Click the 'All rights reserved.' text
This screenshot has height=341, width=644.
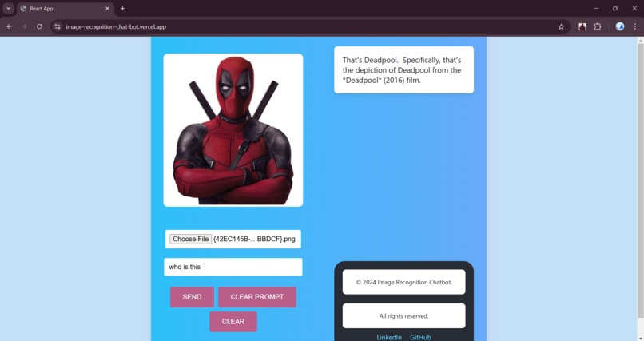pos(403,316)
